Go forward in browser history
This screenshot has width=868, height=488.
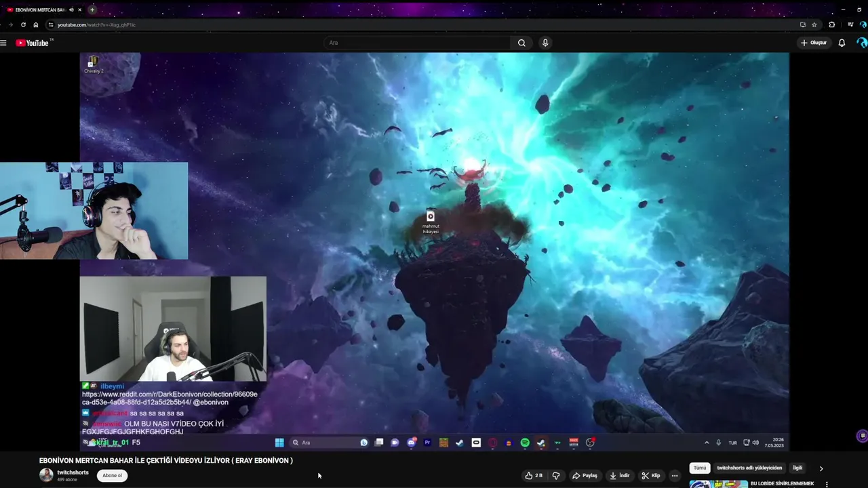tap(10, 24)
